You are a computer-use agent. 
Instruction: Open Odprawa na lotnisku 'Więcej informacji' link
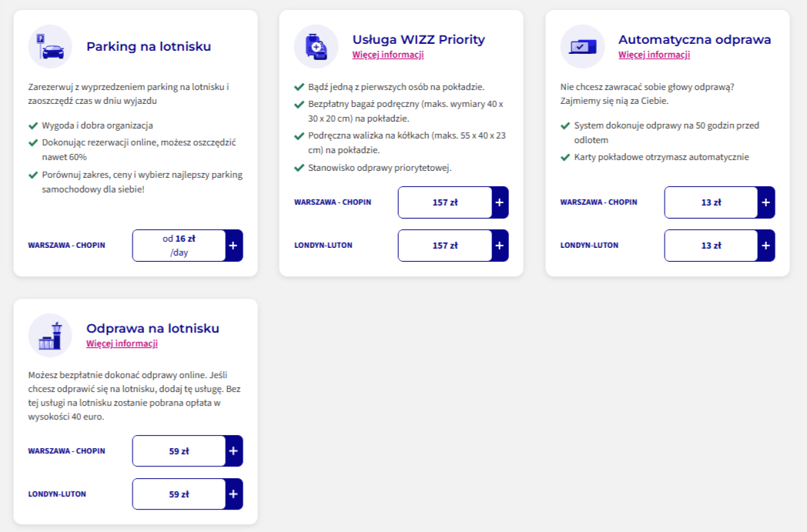click(x=122, y=343)
